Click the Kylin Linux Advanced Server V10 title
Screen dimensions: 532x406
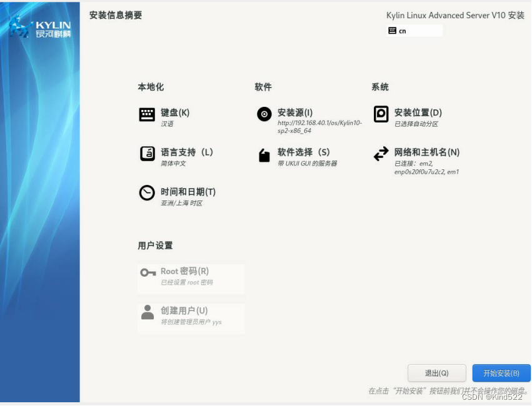coord(455,15)
